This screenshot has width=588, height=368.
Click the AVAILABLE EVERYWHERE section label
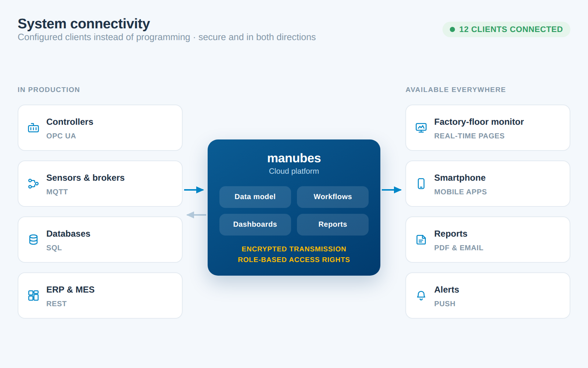[x=455, y=90]
